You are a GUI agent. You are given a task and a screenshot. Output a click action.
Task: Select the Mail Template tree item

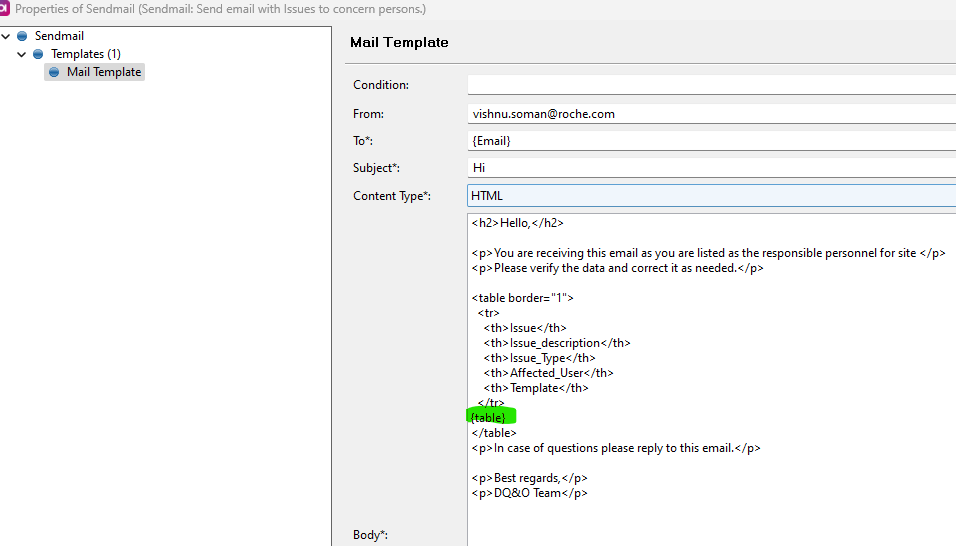coord(104,72)
